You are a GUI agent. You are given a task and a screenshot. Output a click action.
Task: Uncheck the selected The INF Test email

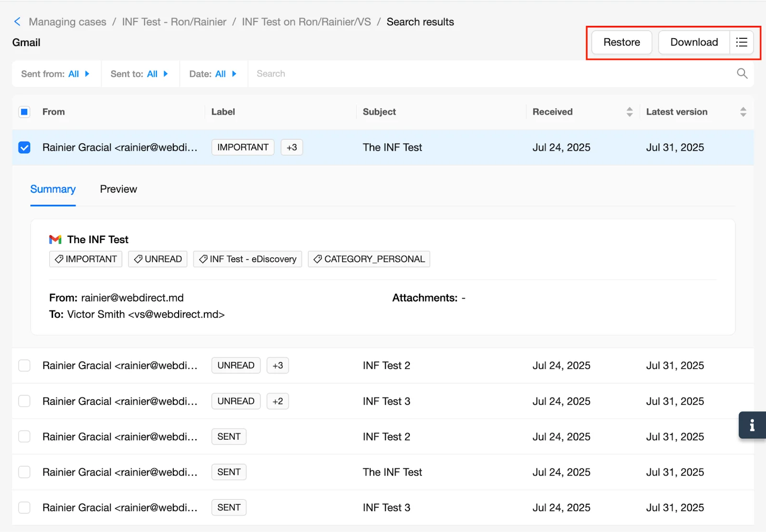pyautogui.click(x=24, y=147)
